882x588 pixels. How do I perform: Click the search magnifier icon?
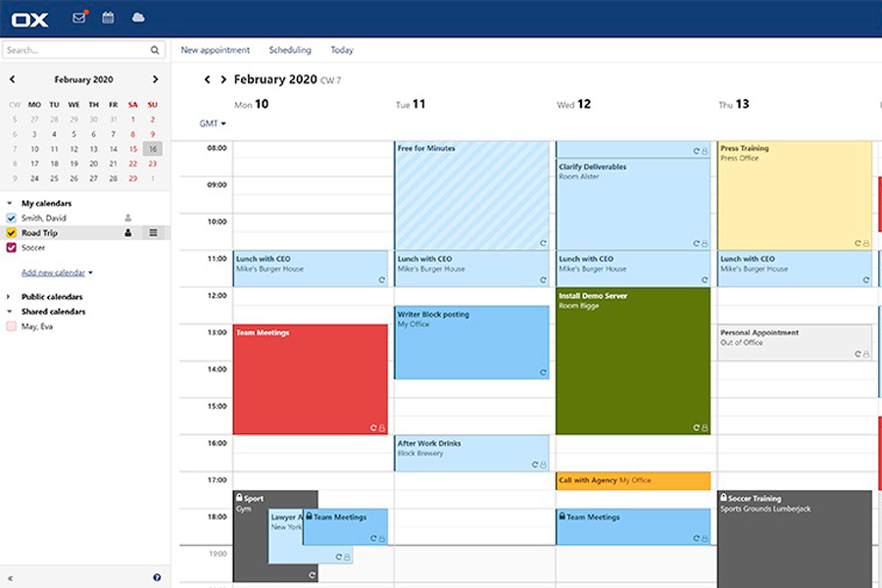[x=155, y=50]
